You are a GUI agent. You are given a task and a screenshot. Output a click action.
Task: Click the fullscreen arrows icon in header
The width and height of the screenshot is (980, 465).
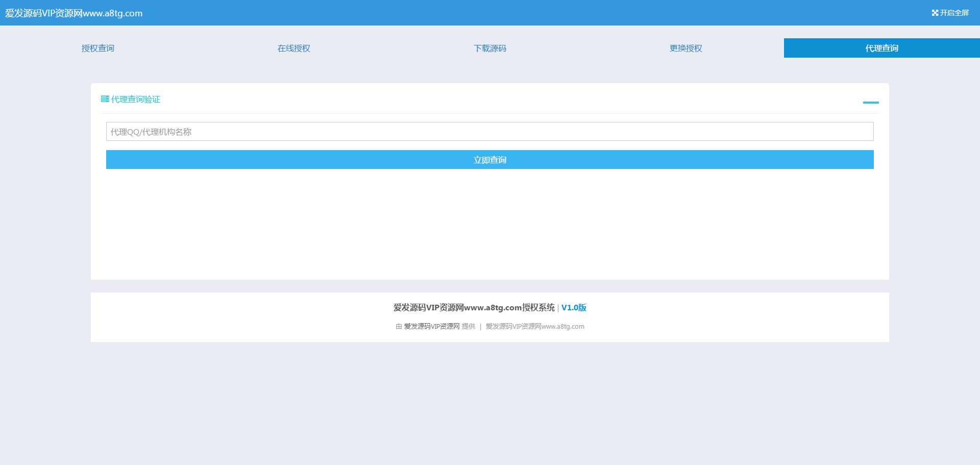point(935,13)
